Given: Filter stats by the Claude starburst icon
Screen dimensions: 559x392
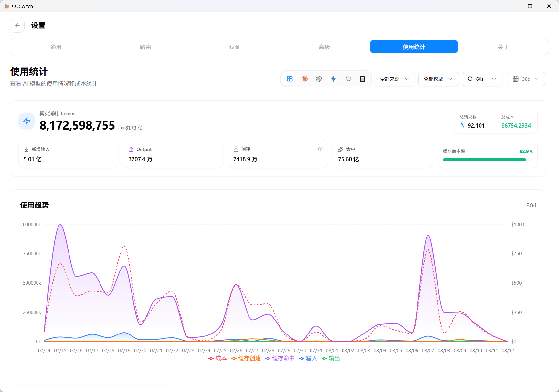Looking at the screenshot, I should click(304, 79).
